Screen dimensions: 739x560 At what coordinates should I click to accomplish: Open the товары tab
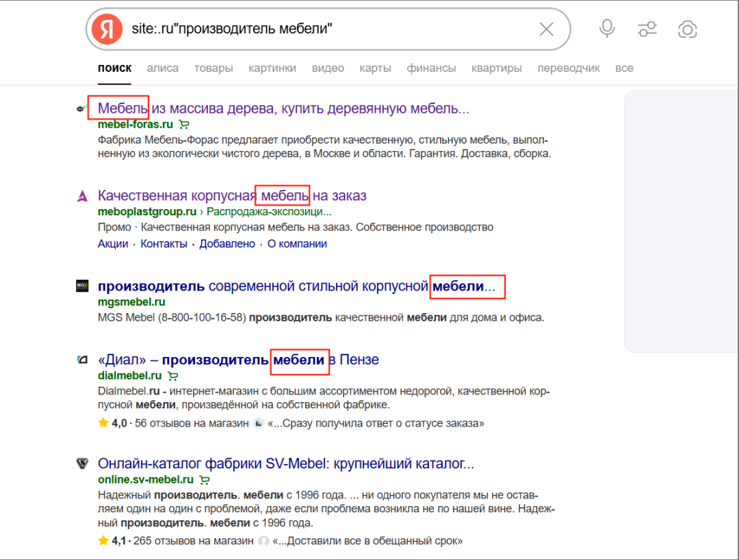(x=213, y=68)
